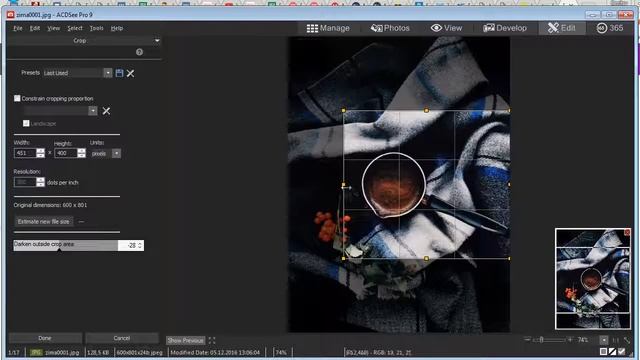Screen dimensions: 640x360
Task: Click the zoom out minus icon
Action: tap(527, 340)
